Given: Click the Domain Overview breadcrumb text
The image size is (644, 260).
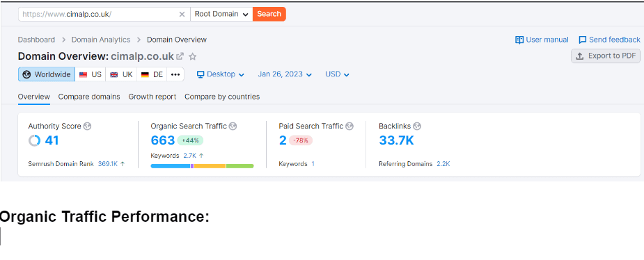Looking at the screenshot, I should (177, 40).
